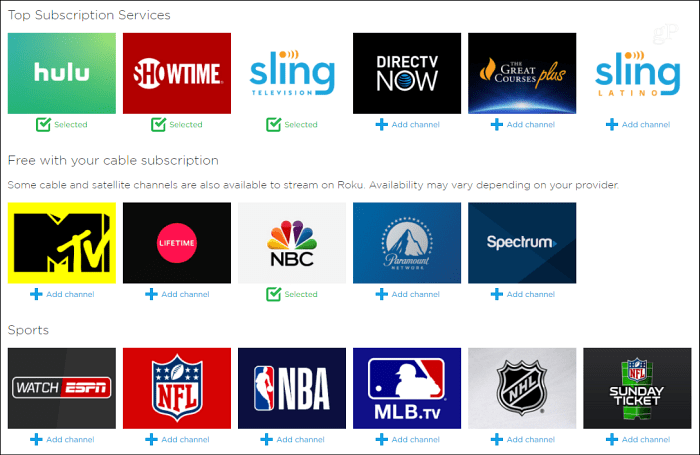This screenshot has height=455, width=700.
Task: Click plus icon under NFL Sunday Ticket
Action: click(612, 439)
